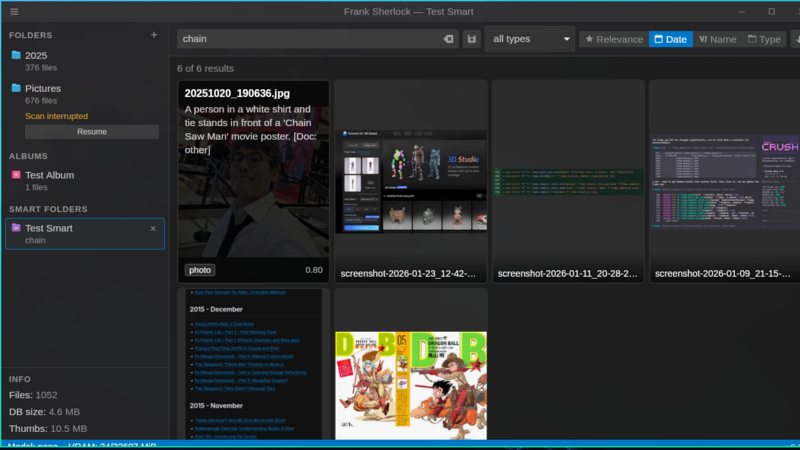
Task: Sort results by Type
Action: (x=765, y=39)
